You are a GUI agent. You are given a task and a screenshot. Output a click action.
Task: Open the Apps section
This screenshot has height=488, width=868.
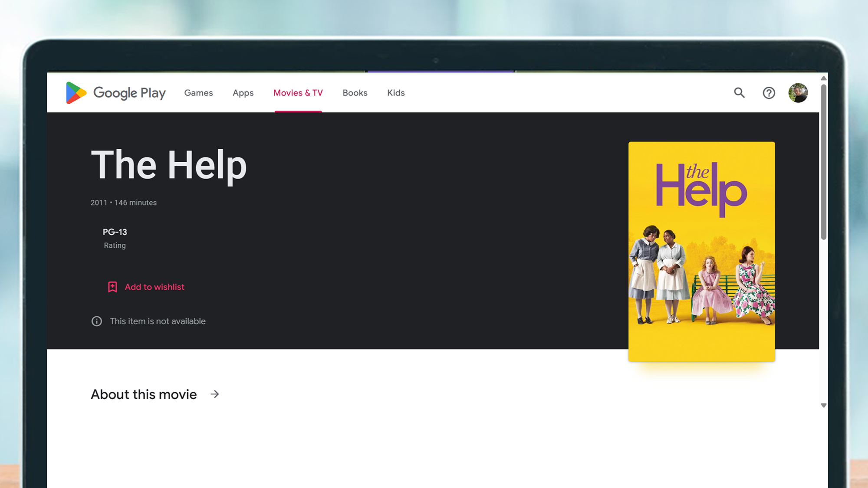pyautogui.click(x=243, y=93)
